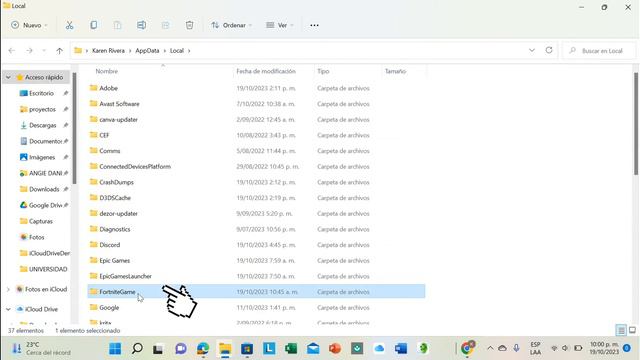Viewport: 640px width, 360px height.
Task: Collapse Acceso rápido tree node
Action: point(8,77)
